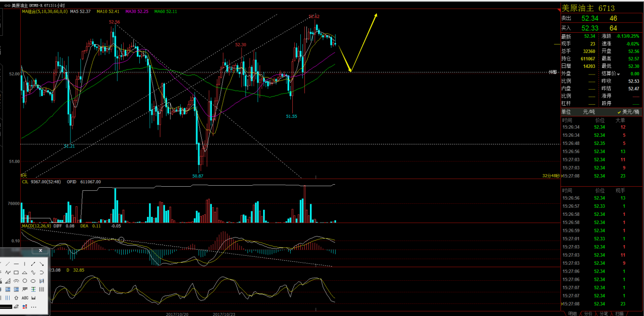This screenshot has height=316, width=644.
Task: Choose the ABC text annotation tool
Action: tap(25, 298)
